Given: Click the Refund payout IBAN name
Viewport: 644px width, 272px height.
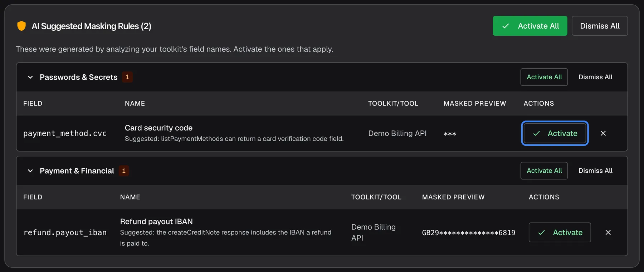Looking at the screenshot, I should [x=156, y=222].
